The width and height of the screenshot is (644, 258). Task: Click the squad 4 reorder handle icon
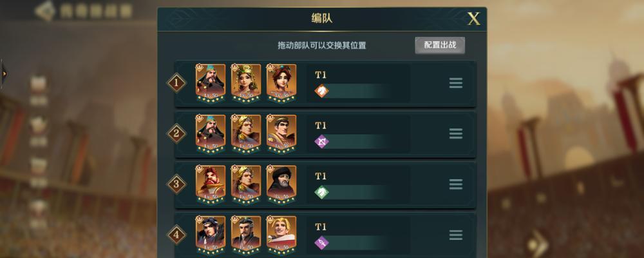pos(456,235)
